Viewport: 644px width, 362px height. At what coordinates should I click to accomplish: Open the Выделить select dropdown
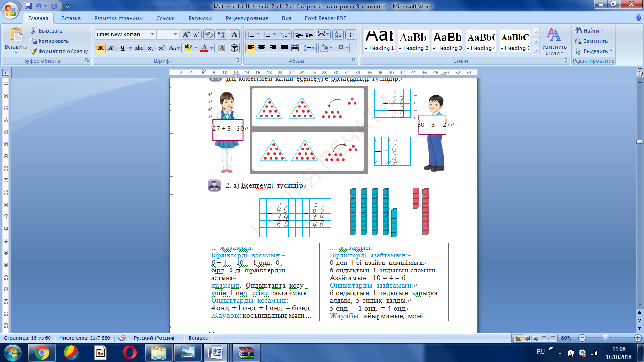(x=594, y=51)
